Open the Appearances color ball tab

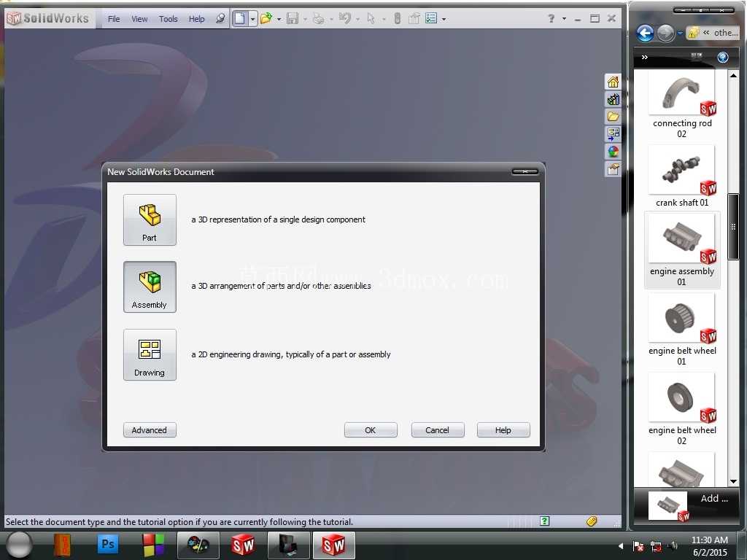613,152
